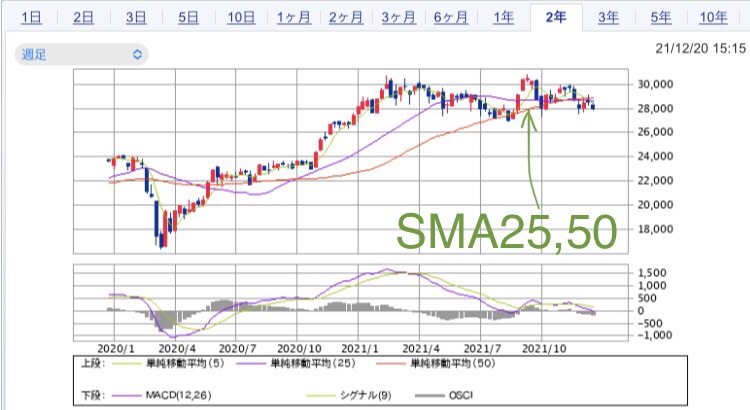Click the 20,000 price axis label
The image size is (750, 410).
pos(655,205)
